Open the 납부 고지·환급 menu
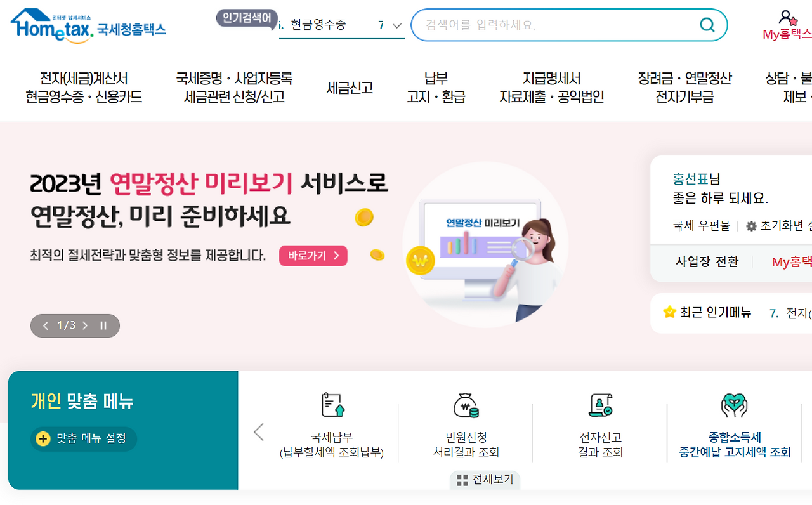 tap(436, 88)
